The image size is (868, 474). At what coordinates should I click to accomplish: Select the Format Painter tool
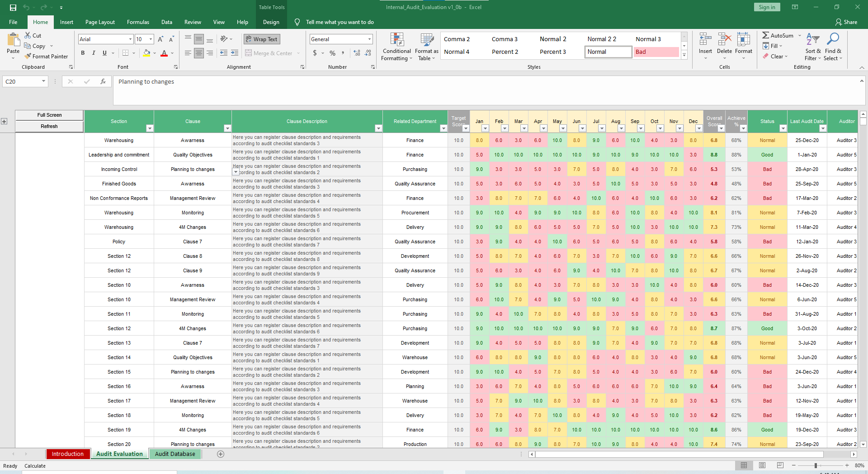pos(47,56)
